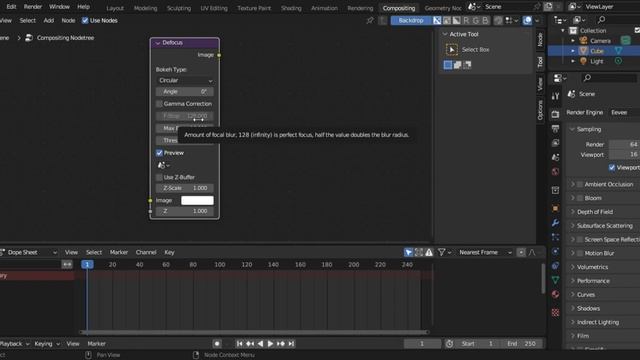The height and width of the screenshot is (360, 640).
Task: Click the Cube mesh data icon
Action: [x=618, y=51]
